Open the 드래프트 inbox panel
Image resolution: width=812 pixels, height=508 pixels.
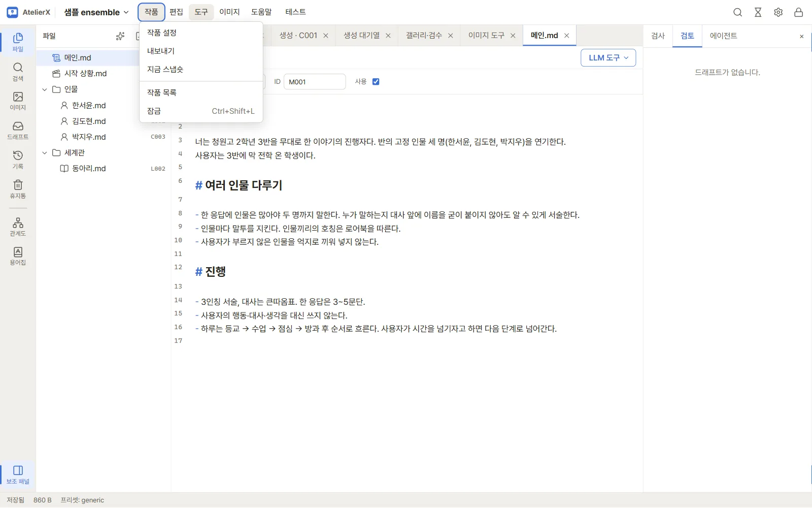pos(18,130)
